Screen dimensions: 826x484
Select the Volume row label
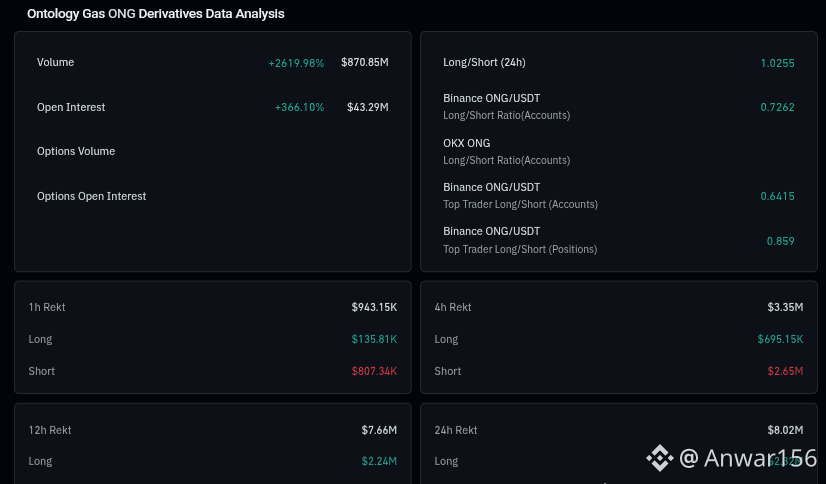(55, 62)
